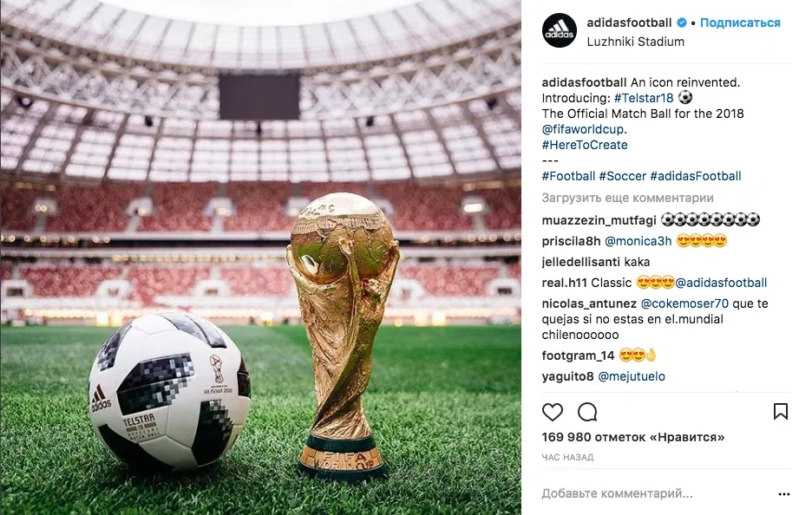The image size is (812, 515).
Task: Open the #HereToCreate hashtag
Action: [585, 145]
